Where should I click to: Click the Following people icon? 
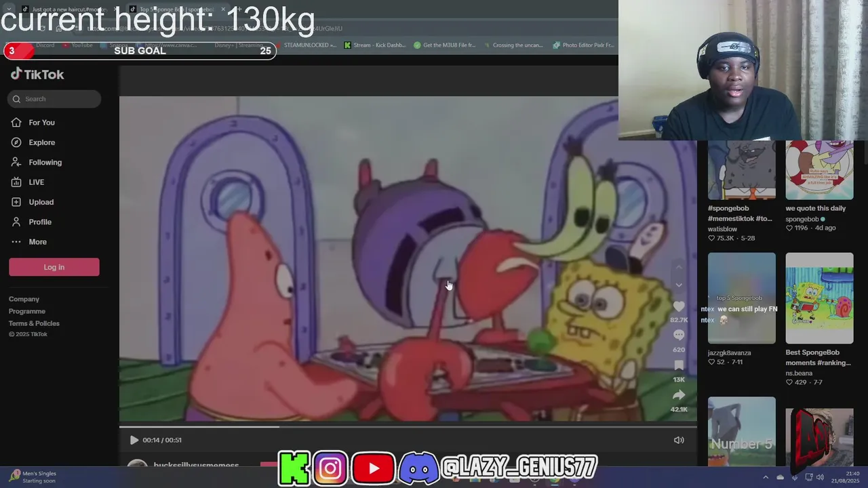(x=16, y=163)
